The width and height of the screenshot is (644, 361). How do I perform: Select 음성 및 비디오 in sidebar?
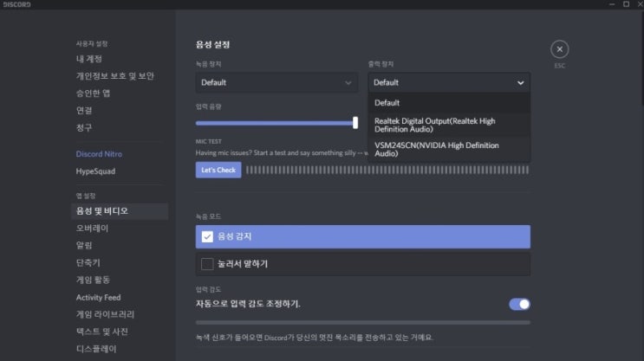point(120,211)
